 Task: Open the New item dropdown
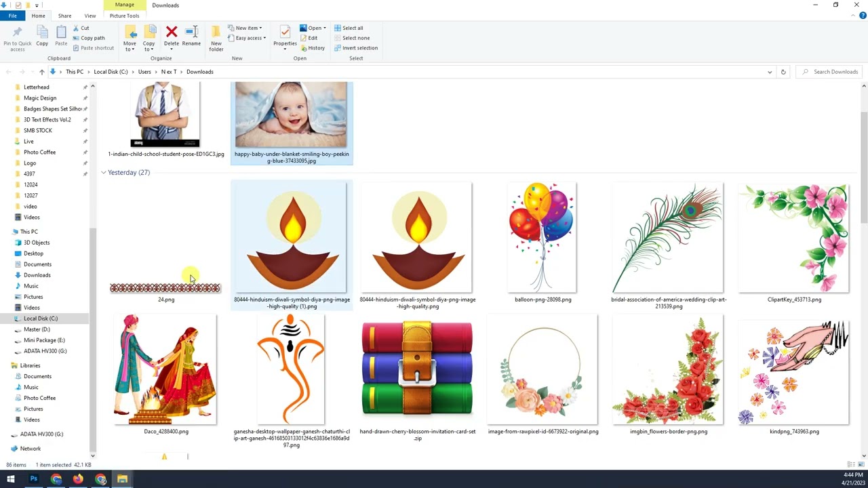pos(245,28)
